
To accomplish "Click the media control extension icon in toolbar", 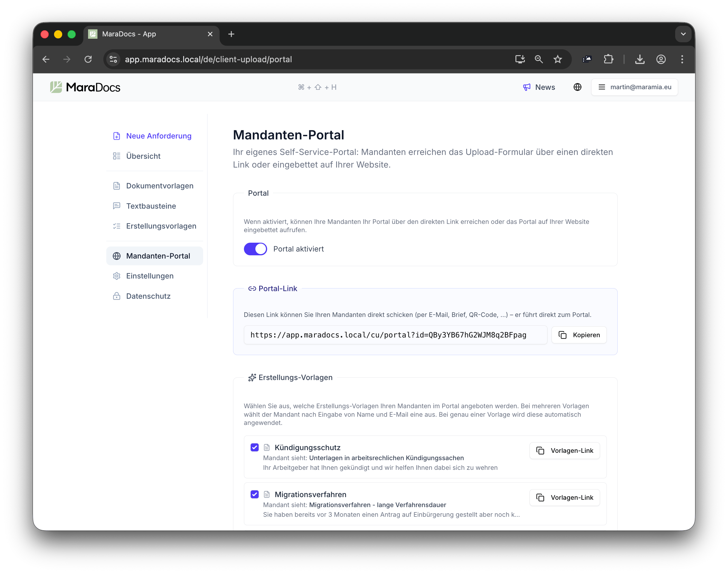I will [x=587, y=60].
